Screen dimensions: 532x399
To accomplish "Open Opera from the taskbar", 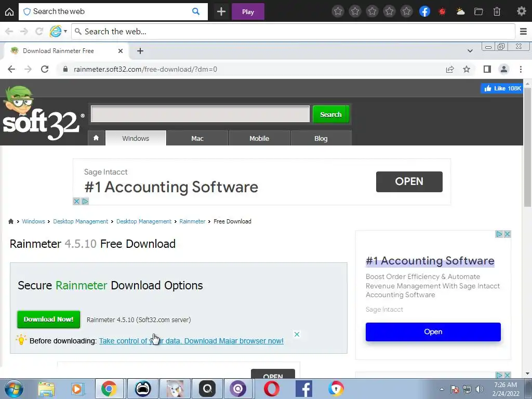I will (x=271, y=389).
